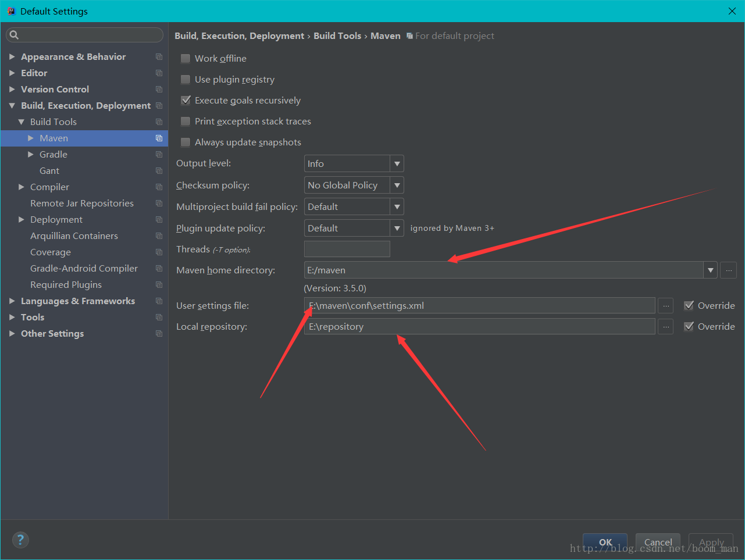The height and width of the screenshot is (560, 745).
Task: Browse for local repository folder
Action: pos(666,327)
